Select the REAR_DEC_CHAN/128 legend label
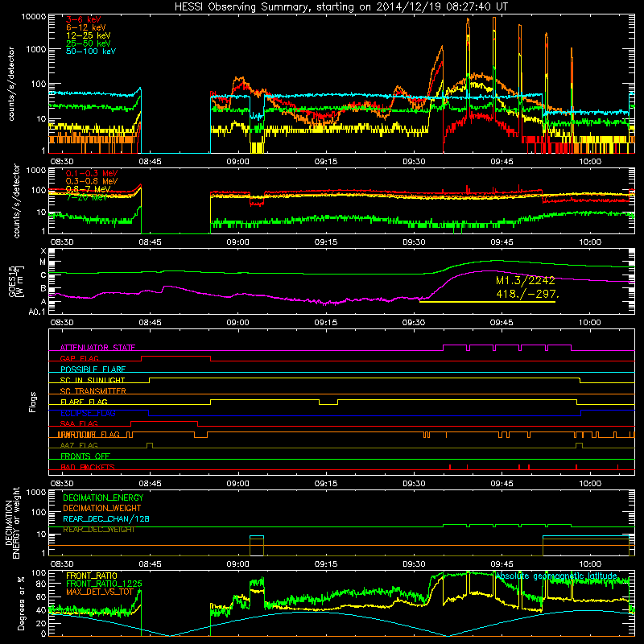The width and height of the screenshot is (644, 644). pyautogui.click(x=106, y=519)
